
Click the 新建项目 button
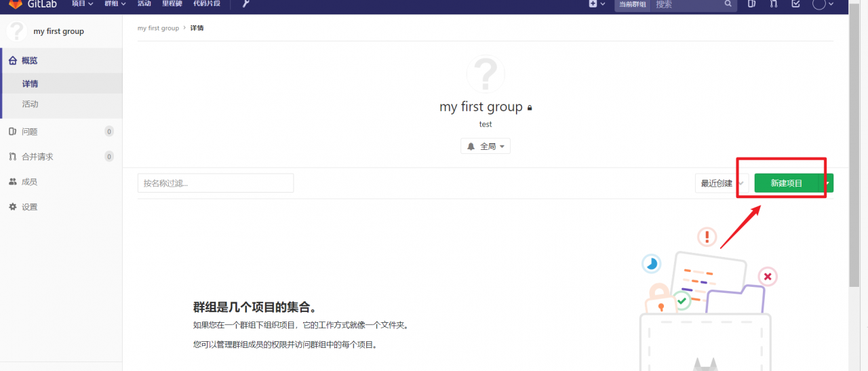tap(787, 183)
